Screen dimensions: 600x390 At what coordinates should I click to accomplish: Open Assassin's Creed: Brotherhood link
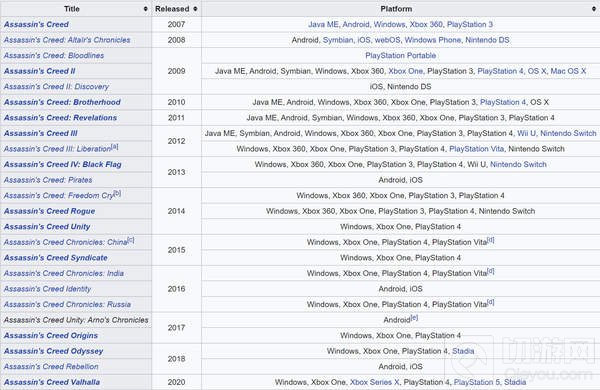tap(62, 102)
